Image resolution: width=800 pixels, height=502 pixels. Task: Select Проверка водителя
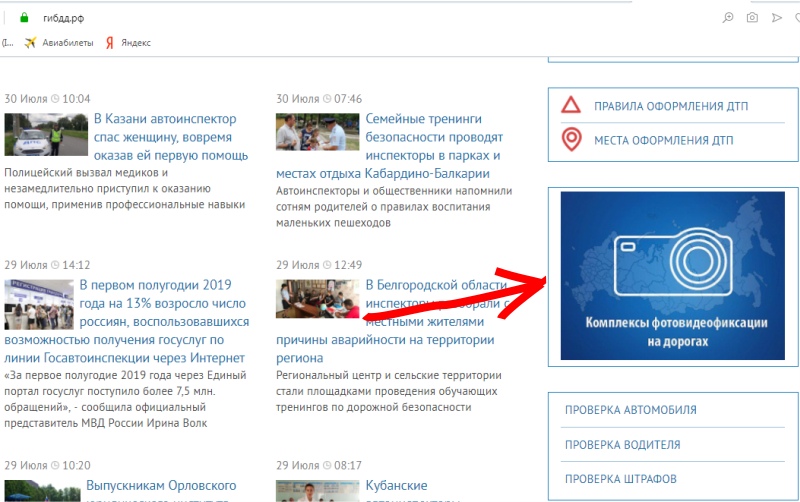[x=622, y=445]
